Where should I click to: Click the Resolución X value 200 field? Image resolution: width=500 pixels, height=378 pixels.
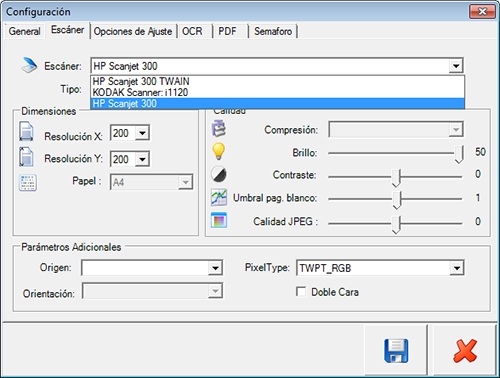click(x=123, y=133)
